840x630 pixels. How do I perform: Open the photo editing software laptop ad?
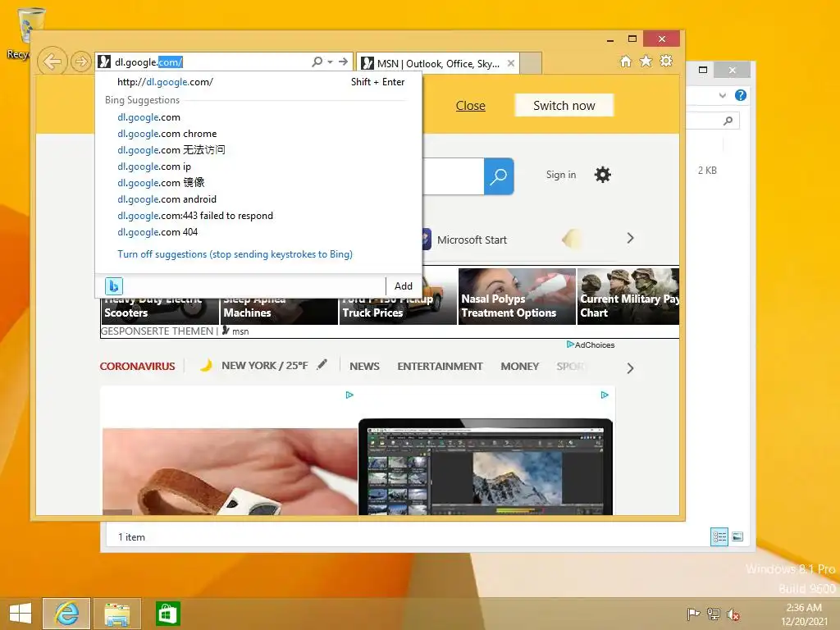(486, 467)
